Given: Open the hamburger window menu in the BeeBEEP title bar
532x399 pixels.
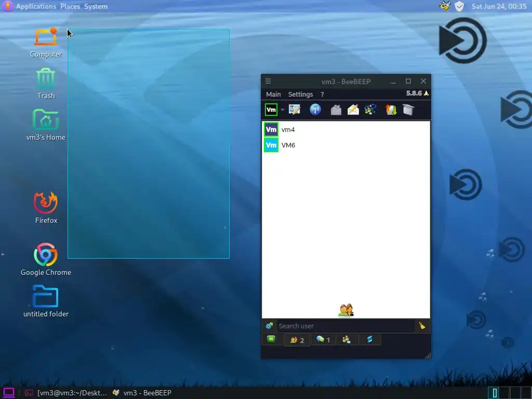Looking at the screenshot, I should pos(268,81).
